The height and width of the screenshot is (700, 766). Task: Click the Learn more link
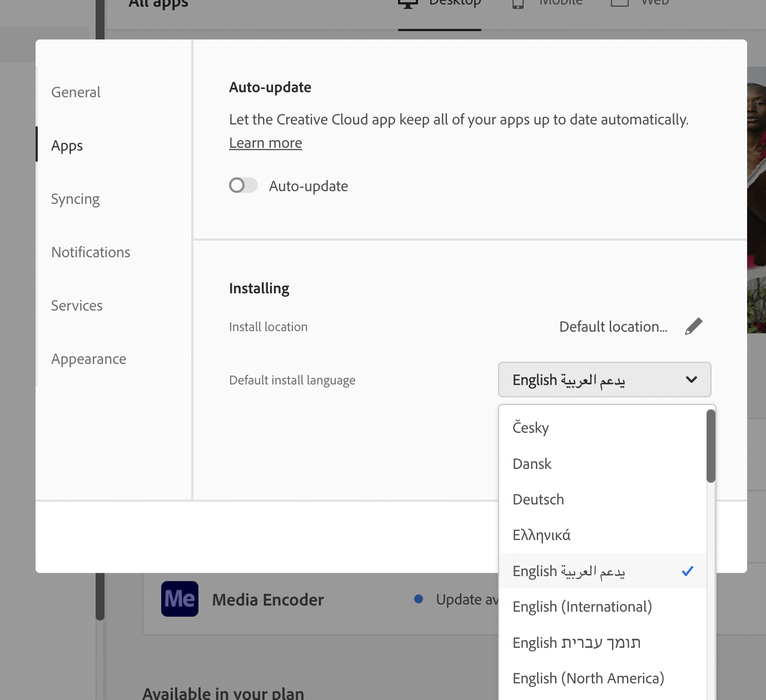click(265, 143)
